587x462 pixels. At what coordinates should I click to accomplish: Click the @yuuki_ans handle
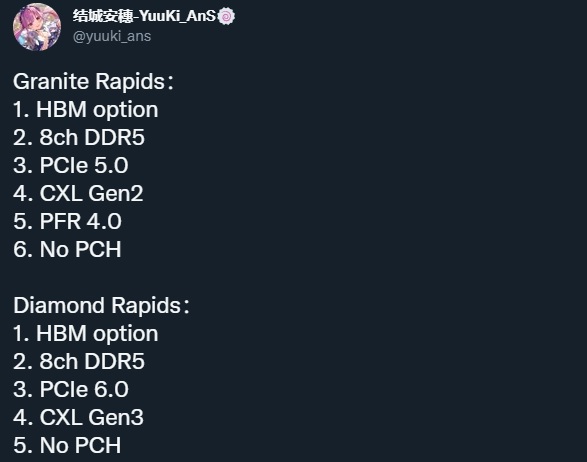pyautogui.click(x=112, y=37)
